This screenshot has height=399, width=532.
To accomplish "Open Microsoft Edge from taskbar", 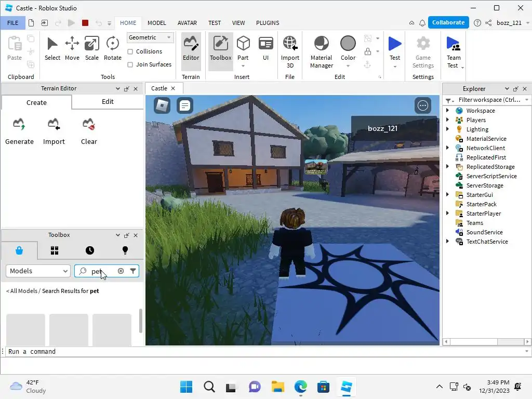I will [x=301, y=387].
